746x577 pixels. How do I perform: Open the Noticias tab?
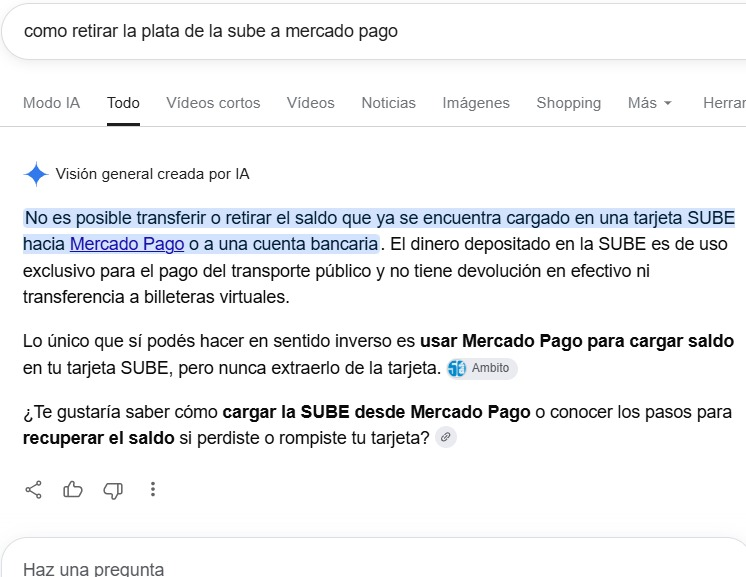(389, 103)
